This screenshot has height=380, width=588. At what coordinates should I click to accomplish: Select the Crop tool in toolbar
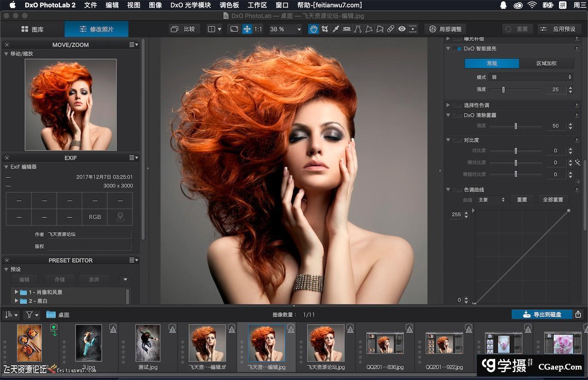[325, 29]
